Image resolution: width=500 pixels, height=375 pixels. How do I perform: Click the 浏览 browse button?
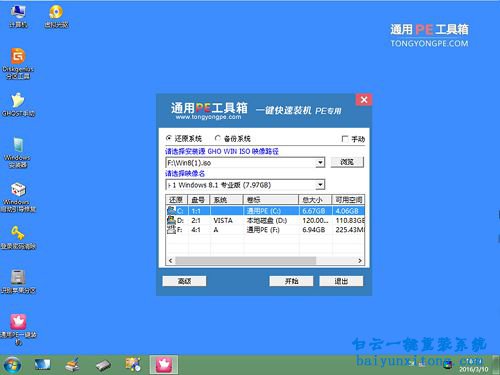[x=347, y=162]
